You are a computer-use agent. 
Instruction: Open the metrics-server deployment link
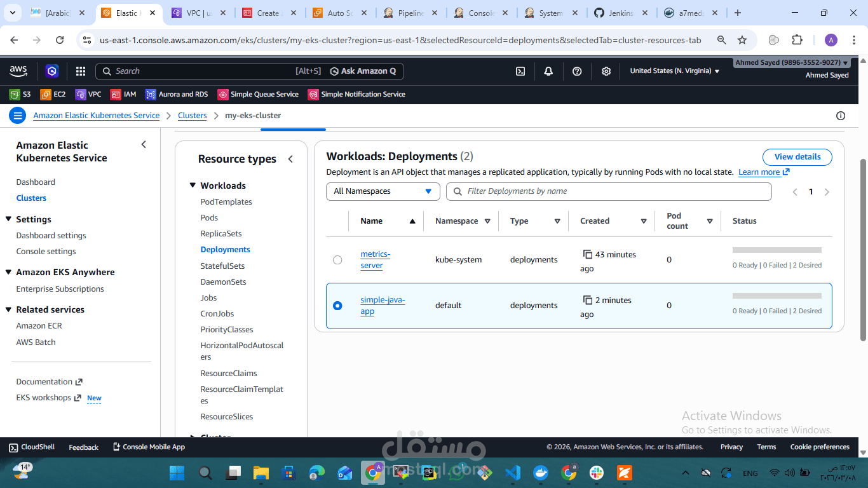tap(375, 260)
